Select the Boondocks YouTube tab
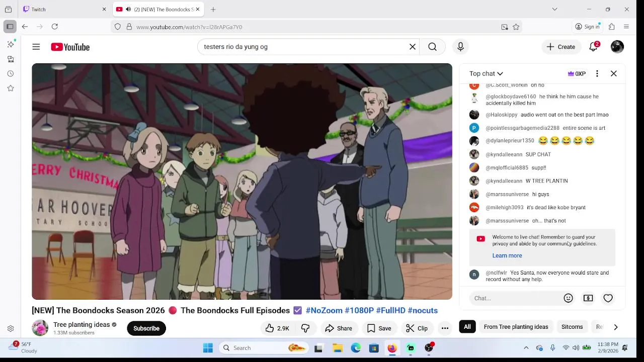 coord(157,9)
